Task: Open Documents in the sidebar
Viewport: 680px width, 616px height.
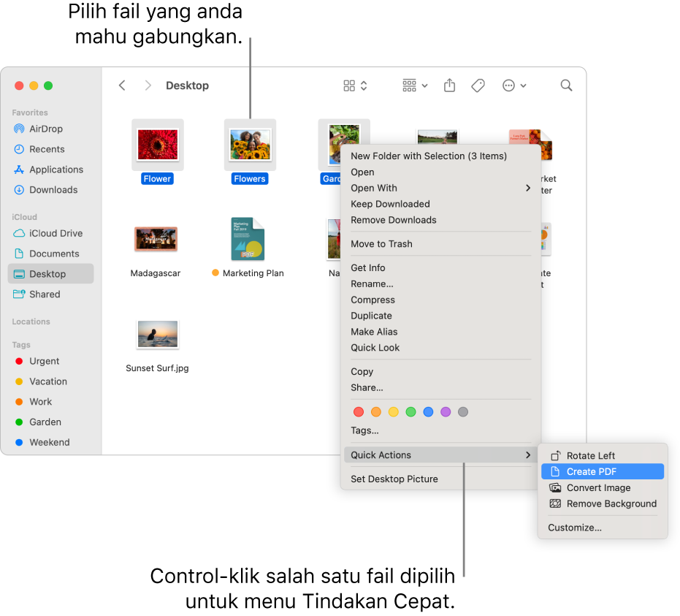Action: pyautogui.click(x=50, y=254)
